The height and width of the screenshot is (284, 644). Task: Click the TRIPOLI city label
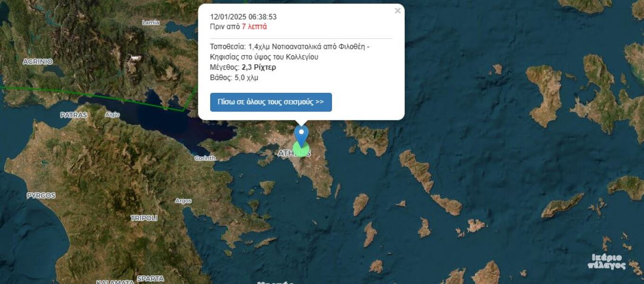tap(143, 218)
